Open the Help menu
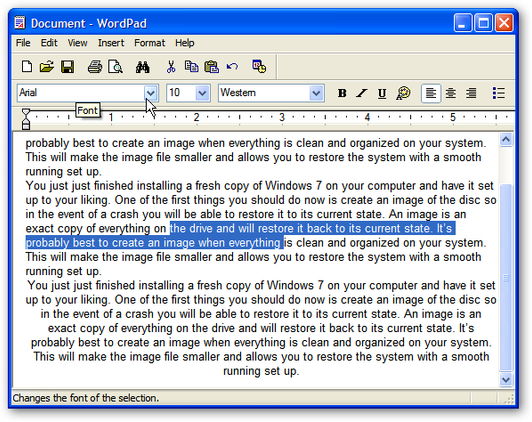The height and width of the screenshot is (422, 532). pos(185,43)
